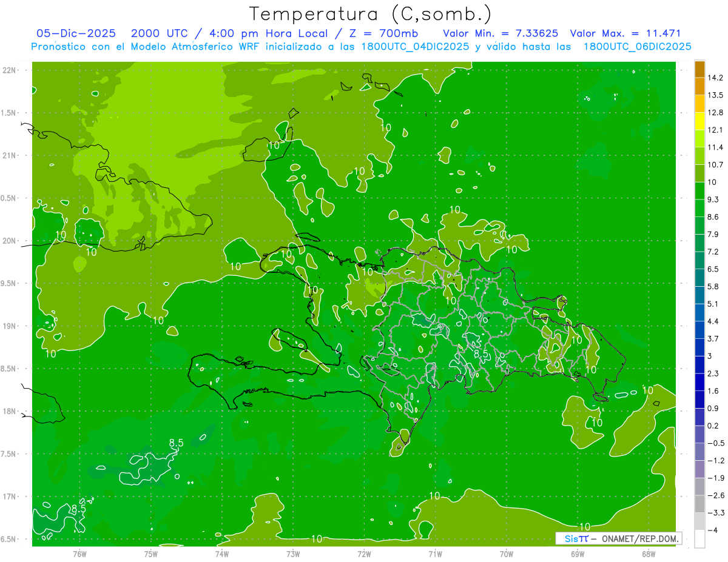
Task: Click the blue legend swatch between 3 and 3.7
Action: [x=699, y=347]
